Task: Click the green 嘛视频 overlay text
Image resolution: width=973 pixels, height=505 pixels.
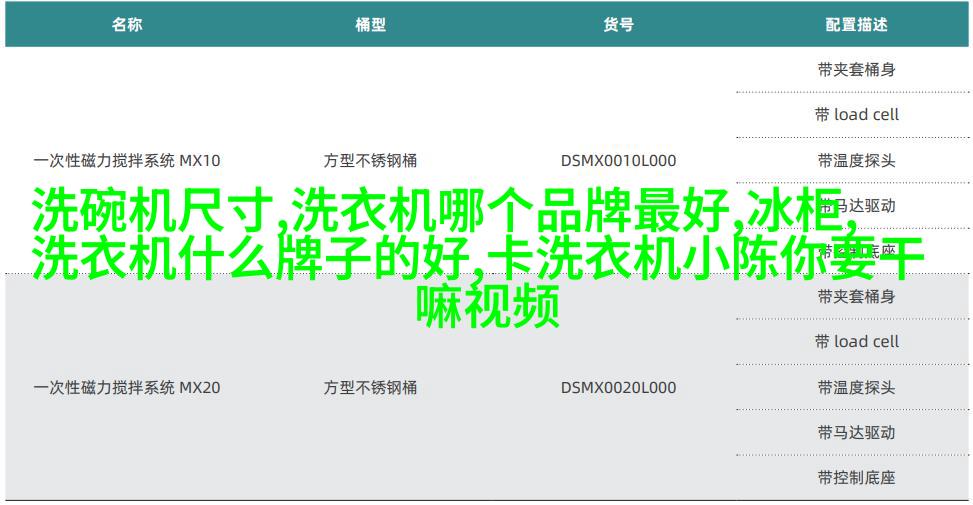Action: [x=487, y=306]
